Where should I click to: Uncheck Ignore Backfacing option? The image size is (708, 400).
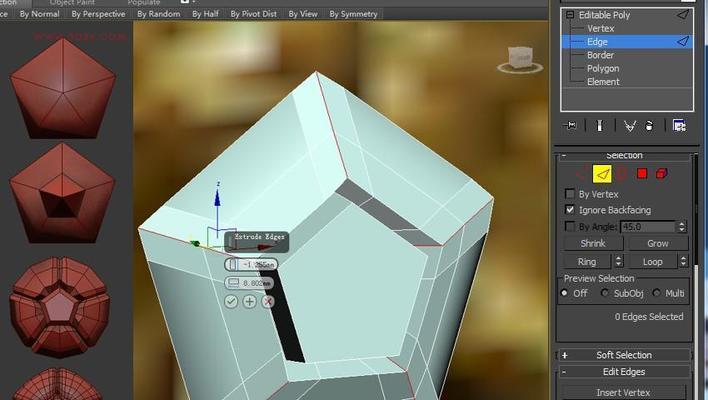[570, 209]
